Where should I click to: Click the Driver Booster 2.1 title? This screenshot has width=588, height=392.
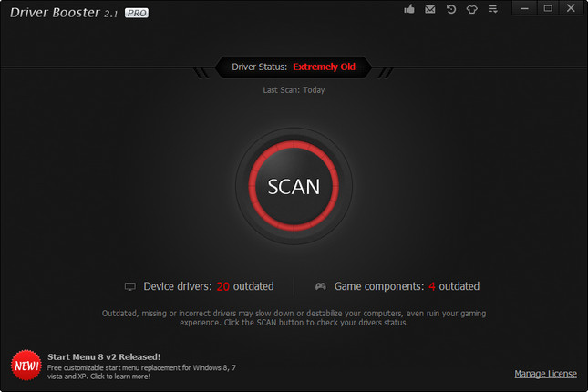point(64,13)
